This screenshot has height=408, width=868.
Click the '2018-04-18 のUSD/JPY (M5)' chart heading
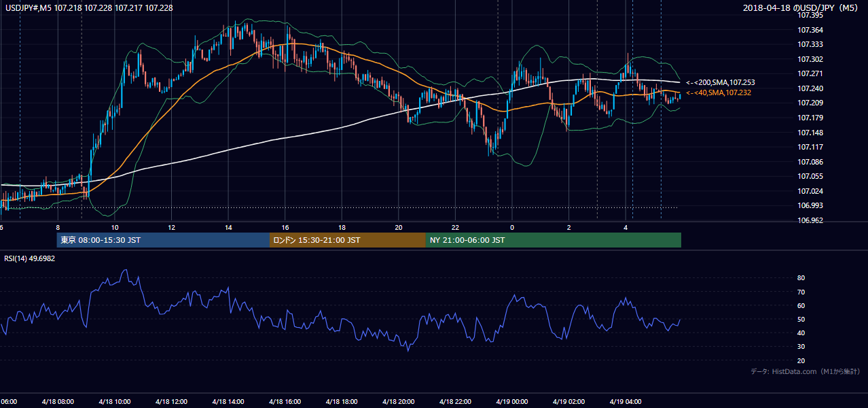(801, 8)
